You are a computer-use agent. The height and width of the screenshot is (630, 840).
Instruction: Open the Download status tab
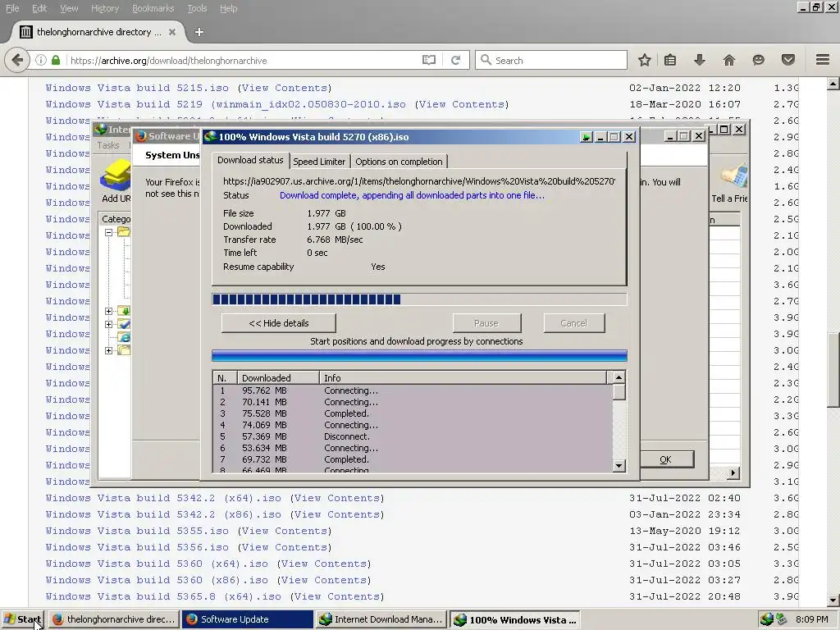[x=250, y=160]
